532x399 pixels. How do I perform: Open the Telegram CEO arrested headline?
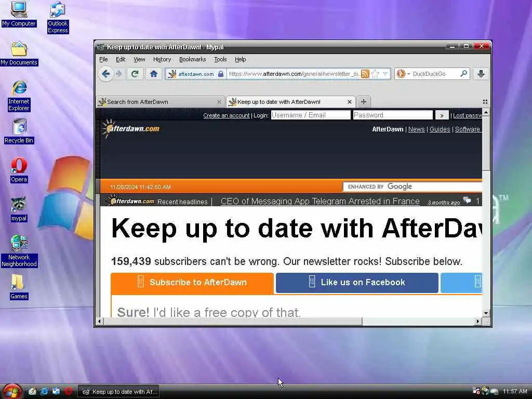tap(320, 201)
